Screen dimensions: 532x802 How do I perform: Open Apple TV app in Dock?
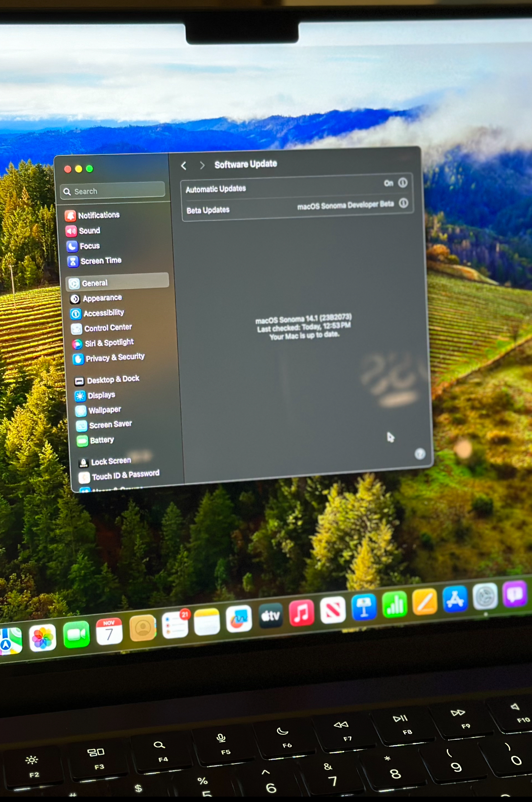coord(270,616)
